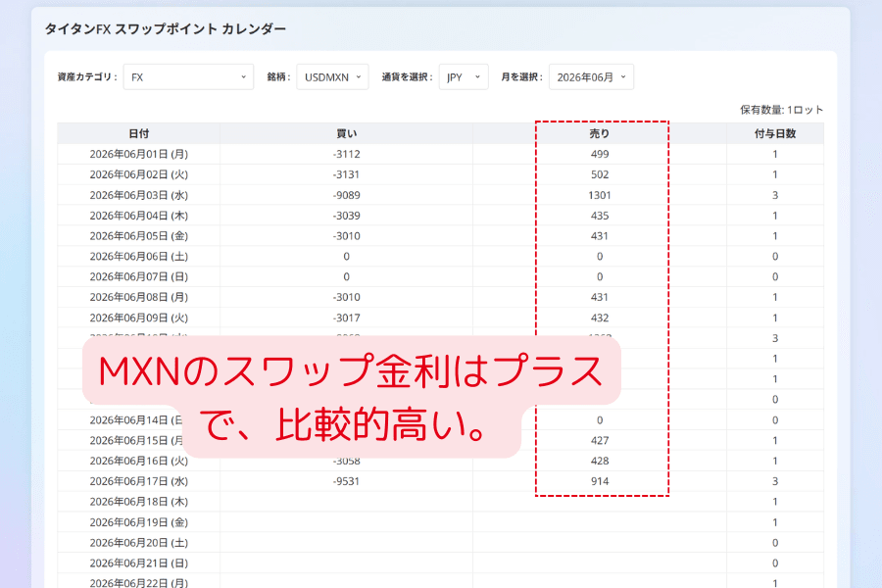Viewport: 882px width, 588px height.
Task: Select the 2026年06月18日 (木) date cell
Action: pos(138,502)
